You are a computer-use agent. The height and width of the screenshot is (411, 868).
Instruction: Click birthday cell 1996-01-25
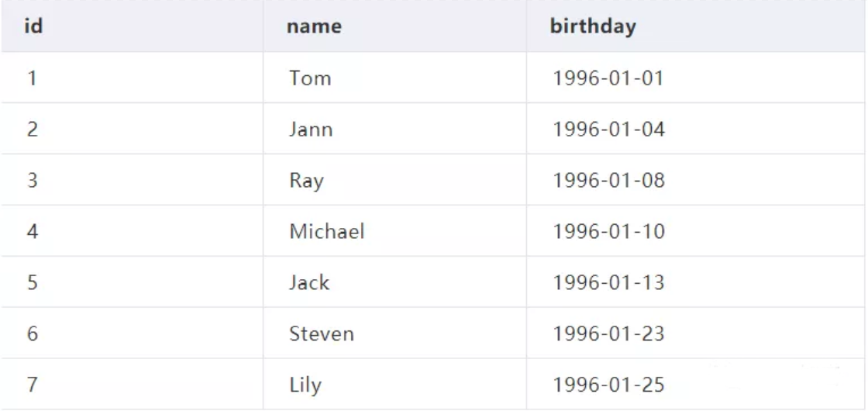[x=608, y=385]
